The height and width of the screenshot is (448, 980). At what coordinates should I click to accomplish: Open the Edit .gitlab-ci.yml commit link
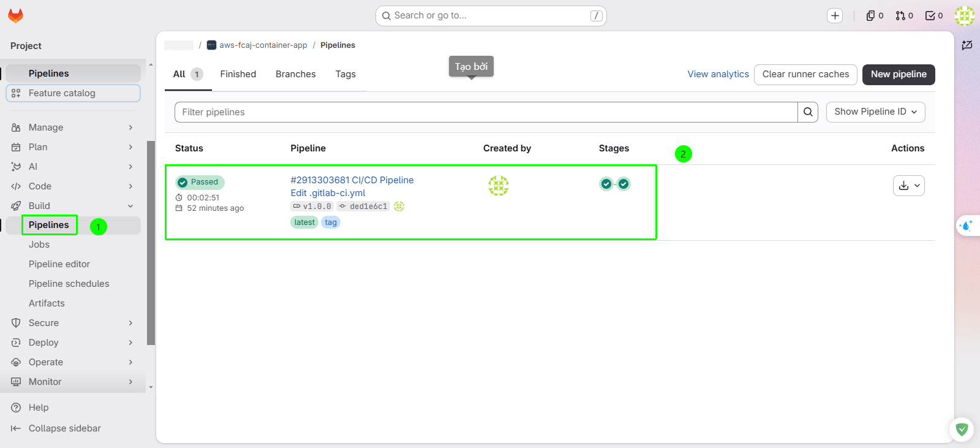328,193
